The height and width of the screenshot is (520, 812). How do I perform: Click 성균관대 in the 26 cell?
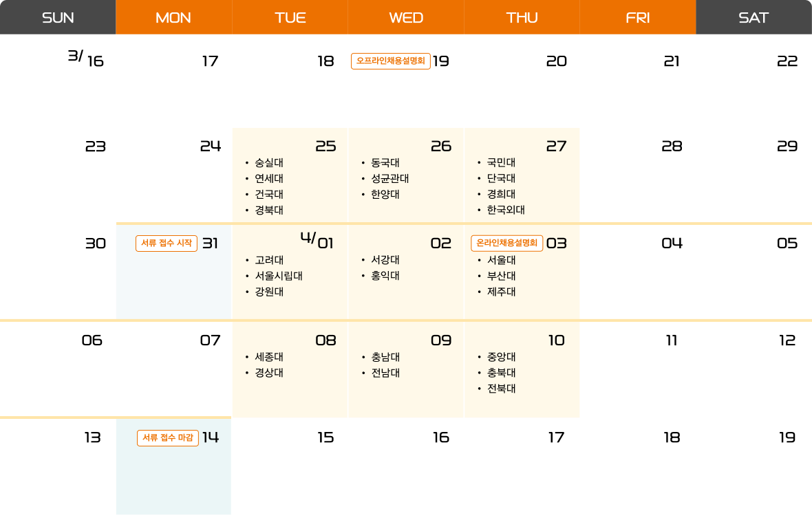(x=389, y=179)
